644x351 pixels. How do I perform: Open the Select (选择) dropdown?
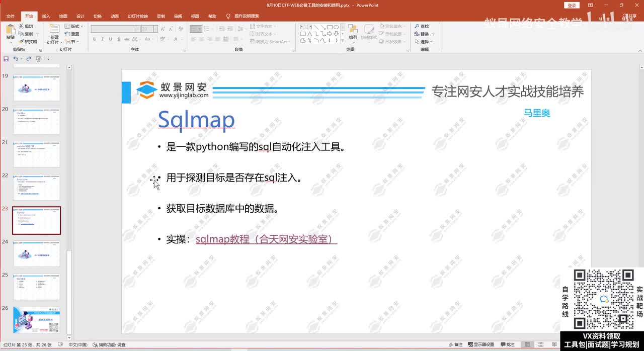coord(423,42)
